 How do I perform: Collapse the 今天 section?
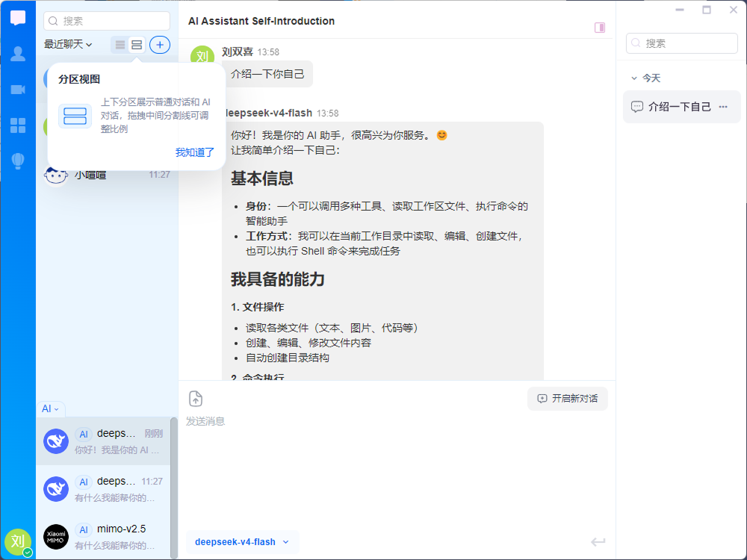645,78
